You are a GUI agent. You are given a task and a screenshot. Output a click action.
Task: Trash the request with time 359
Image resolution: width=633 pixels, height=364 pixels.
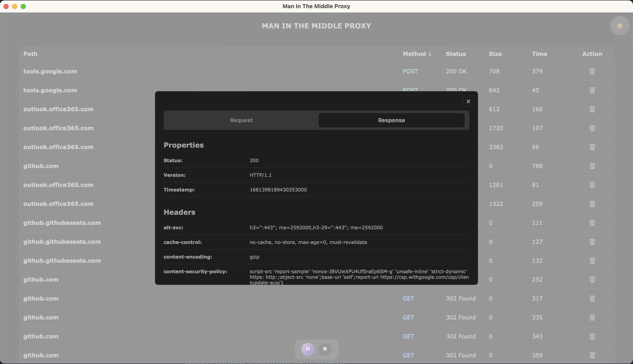pos(592,355)
